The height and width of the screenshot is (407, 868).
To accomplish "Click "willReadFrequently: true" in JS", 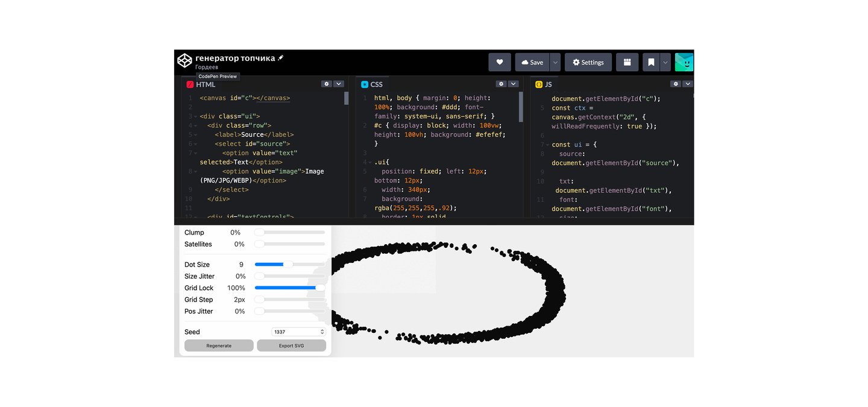I will point(597,126).
